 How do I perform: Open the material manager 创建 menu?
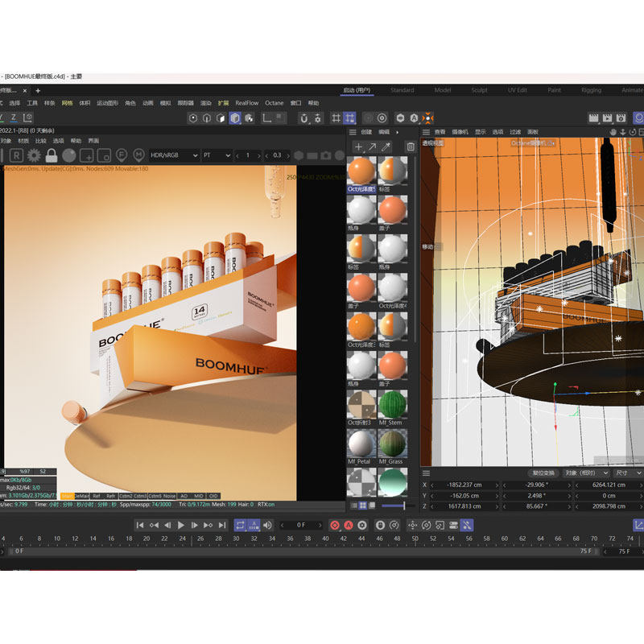tap(366, 132)
